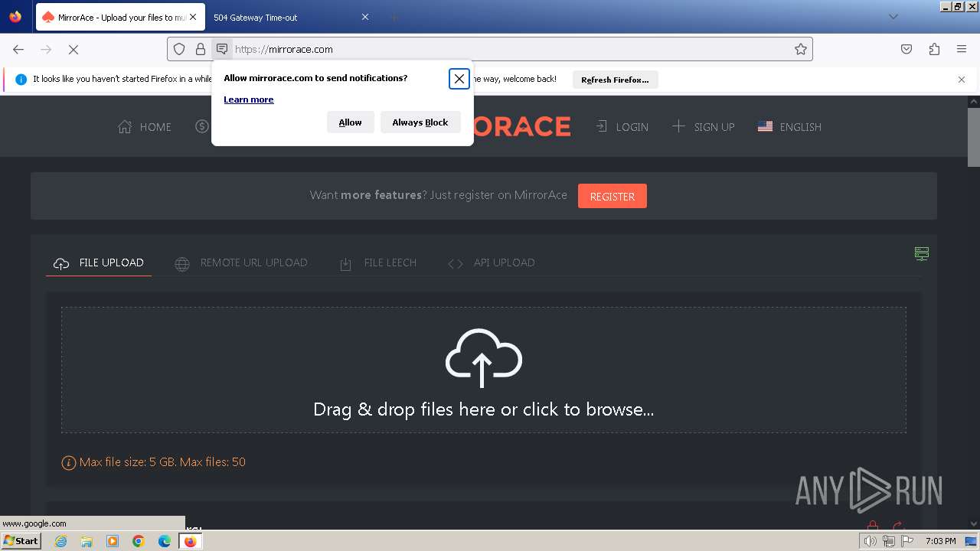Close the MirrorAce tab

193,17
